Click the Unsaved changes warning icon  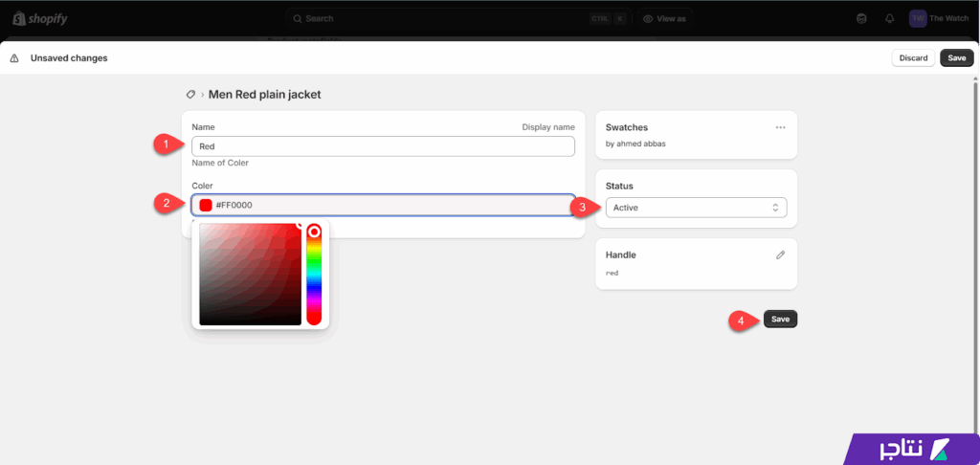14,58
